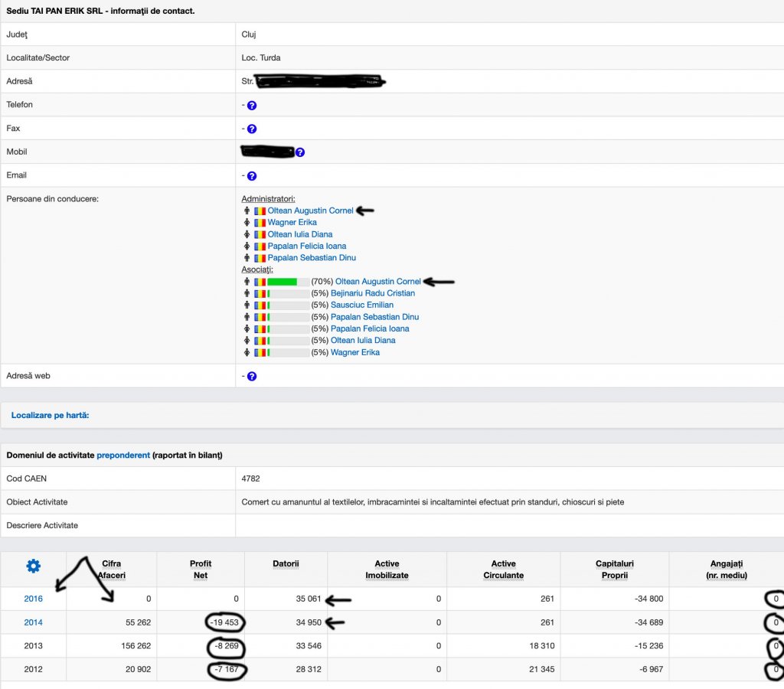Open administrator Oltean Augustin Cornel profile link

pos(311,211)
